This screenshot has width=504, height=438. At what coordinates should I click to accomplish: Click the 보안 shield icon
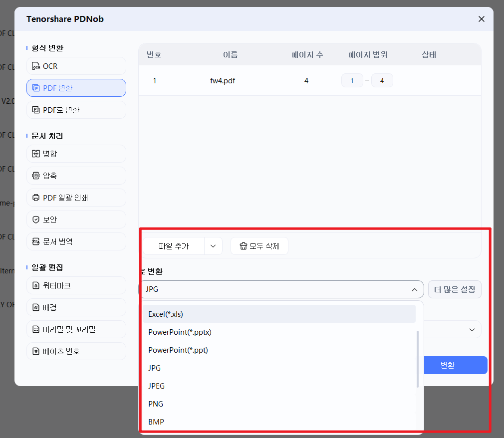(x=36, y=219)
